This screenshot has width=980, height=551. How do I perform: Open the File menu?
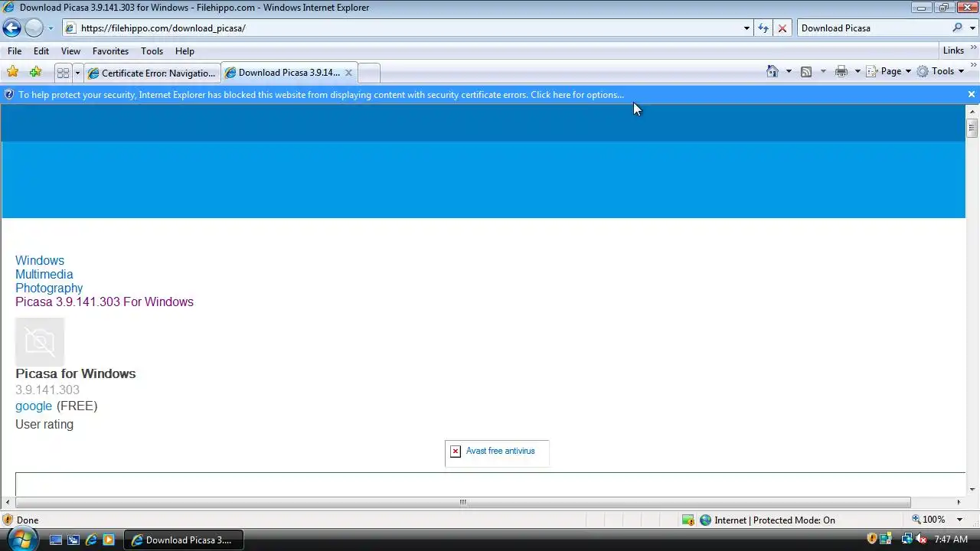click(15, 51)
